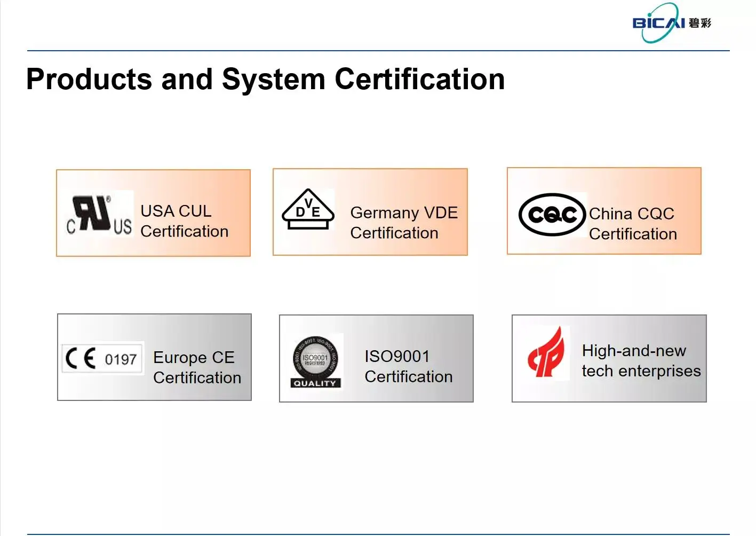Click the ISO9001 Quality seal icon
This screenshot has width=756, height=536.
coord(315,361)
